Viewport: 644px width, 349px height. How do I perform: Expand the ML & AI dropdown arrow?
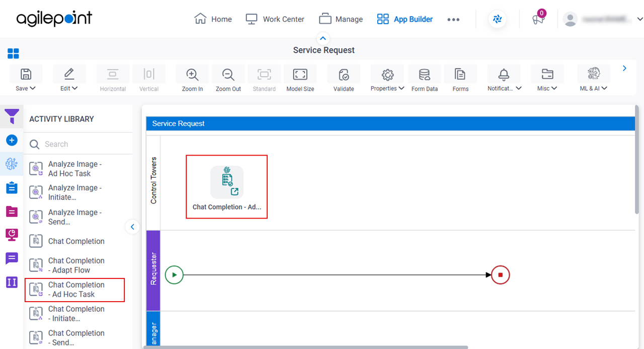[x=605, y=88]
